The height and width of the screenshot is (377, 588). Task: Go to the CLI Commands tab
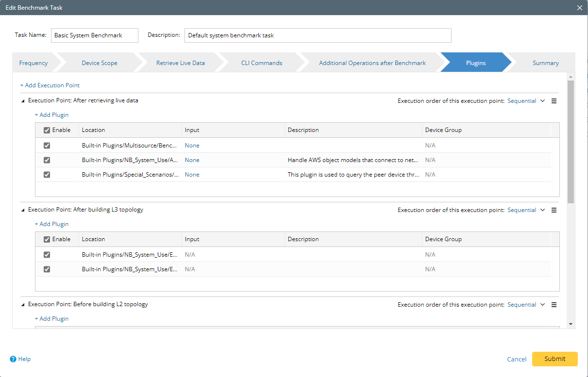point(262,63)
